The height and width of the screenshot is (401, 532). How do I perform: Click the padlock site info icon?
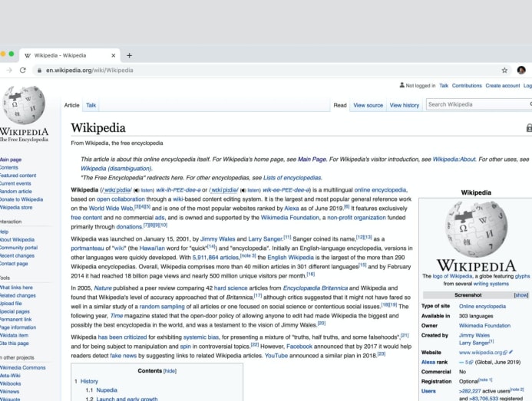click(39, 71)
